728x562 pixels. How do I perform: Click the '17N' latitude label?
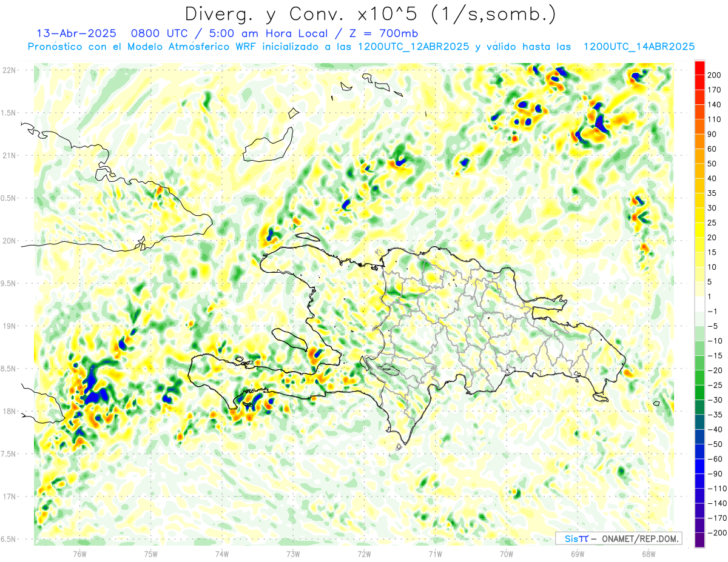(x=9, y=497)
